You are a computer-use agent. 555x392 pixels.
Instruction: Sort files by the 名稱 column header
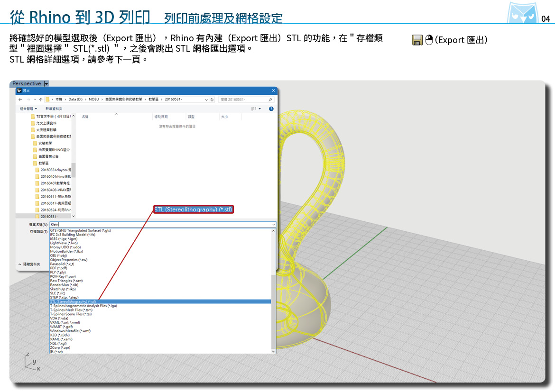(x=85, y=117)
